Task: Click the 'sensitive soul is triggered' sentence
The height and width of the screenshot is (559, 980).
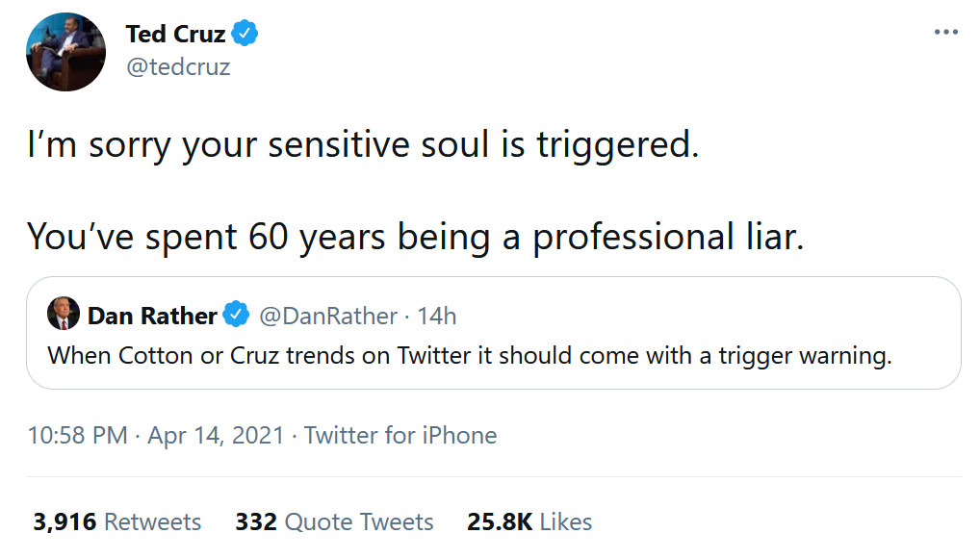Action: [x=361, y=145]
